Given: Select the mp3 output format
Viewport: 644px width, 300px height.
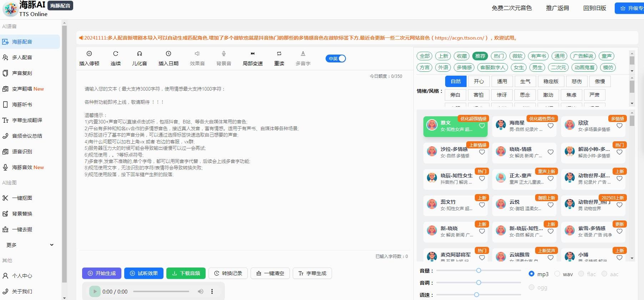Looking at the screenshot, I should coord(532,274).
